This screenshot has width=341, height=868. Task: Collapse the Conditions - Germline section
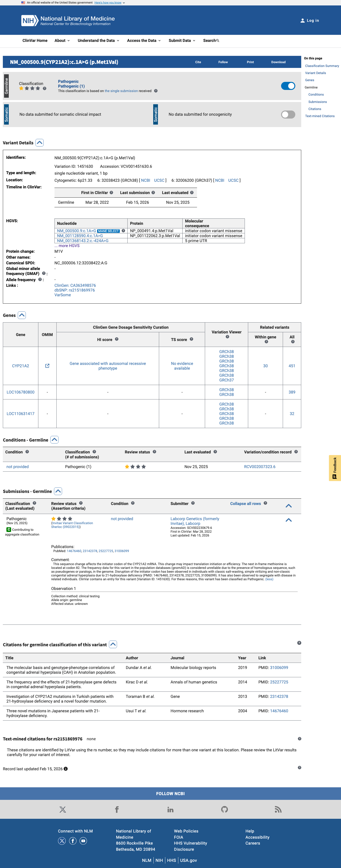[54, 440]
